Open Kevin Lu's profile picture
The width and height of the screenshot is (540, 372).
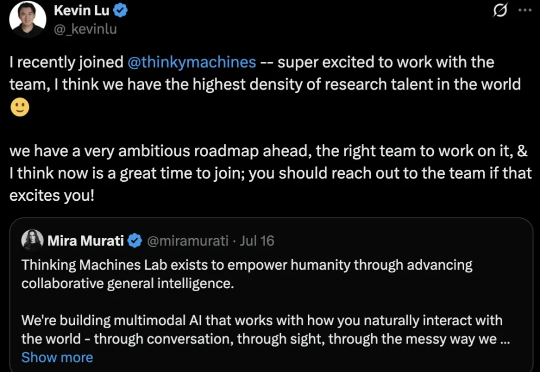(28, 19)
